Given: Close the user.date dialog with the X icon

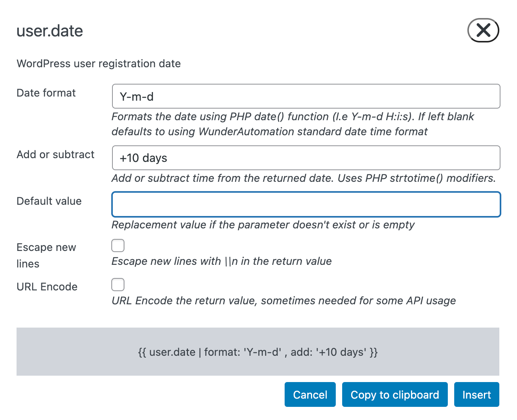Looking at the screenshot, I should (483, 30).
